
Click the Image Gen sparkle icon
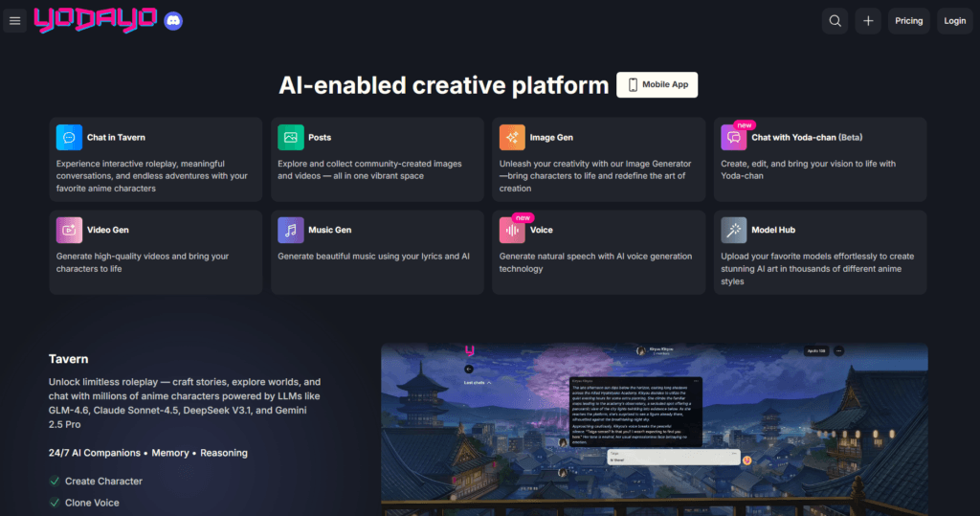[512, 138]
